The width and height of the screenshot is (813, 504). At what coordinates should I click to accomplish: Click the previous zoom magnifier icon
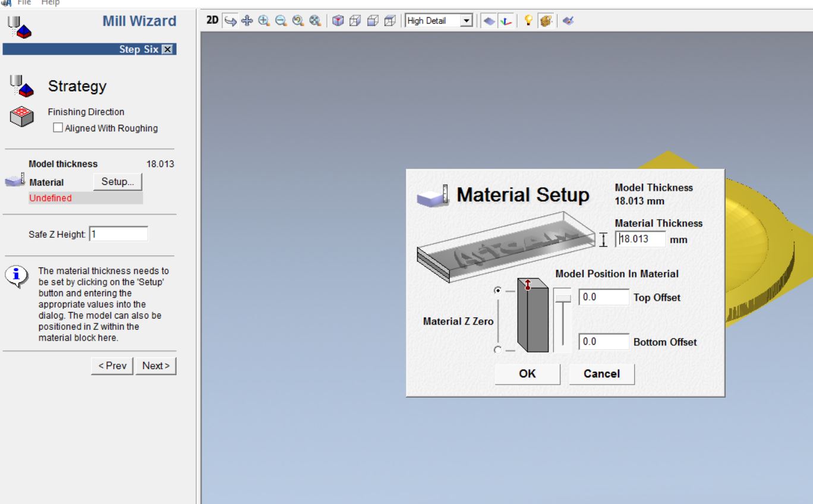click(x=298, y=21)
